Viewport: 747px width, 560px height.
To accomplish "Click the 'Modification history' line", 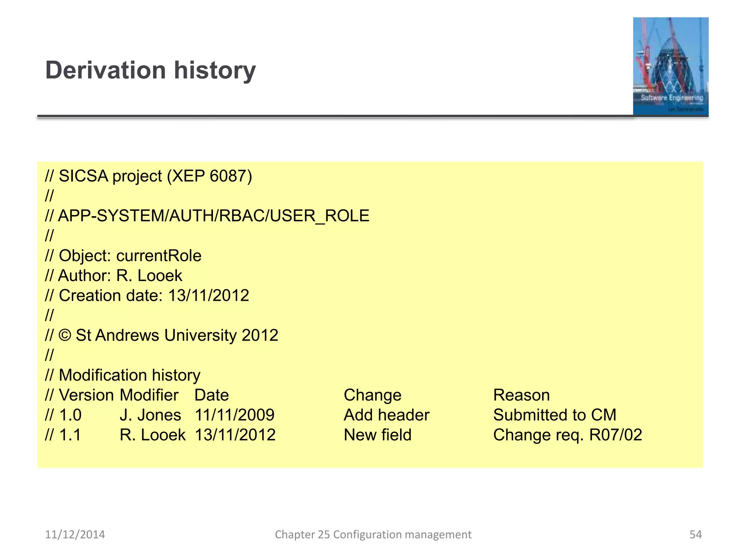I will click(x=129, y=376).
